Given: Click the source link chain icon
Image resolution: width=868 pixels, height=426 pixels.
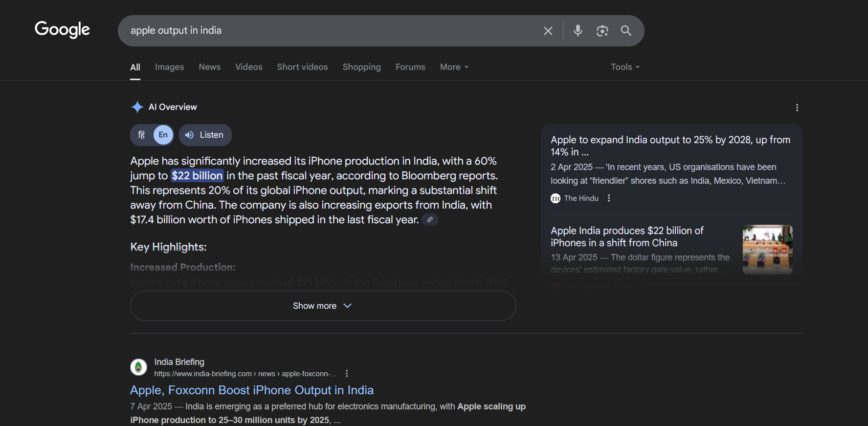Looking at the screenshot, I should coord(430,220).
